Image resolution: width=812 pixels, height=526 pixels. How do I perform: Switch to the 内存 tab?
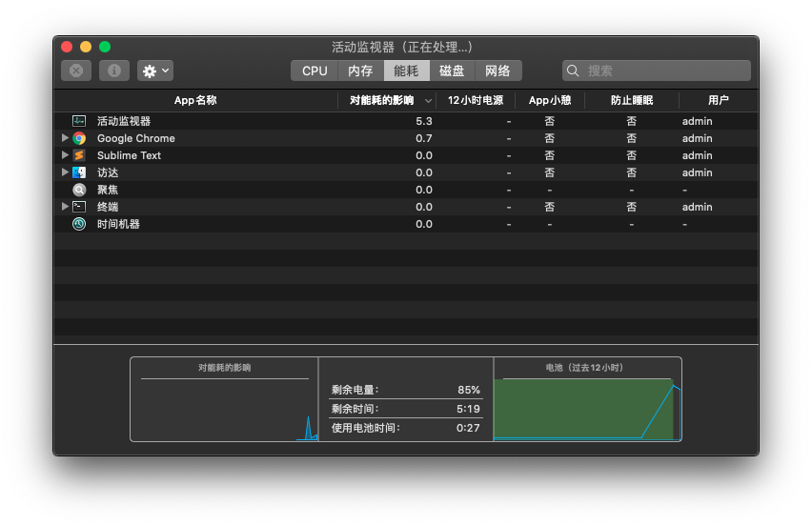pyautogui.click(x=360, y=71)
